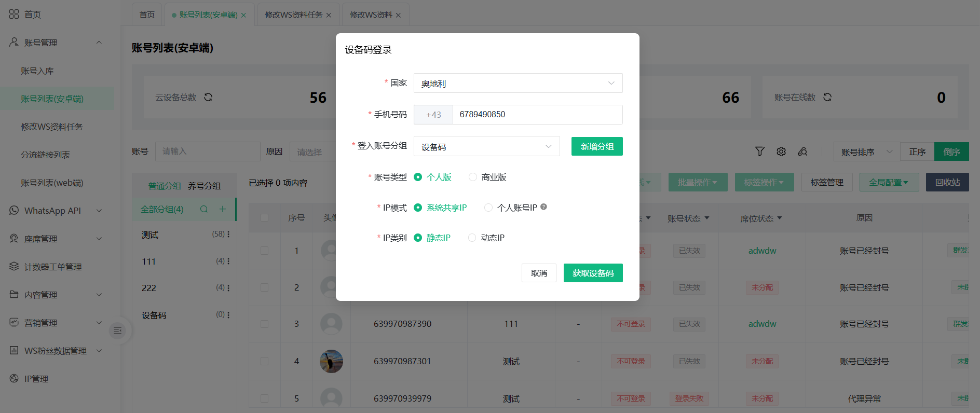Select the 商业版 account type
Screen dimensions: 980x413
point(473,177)
